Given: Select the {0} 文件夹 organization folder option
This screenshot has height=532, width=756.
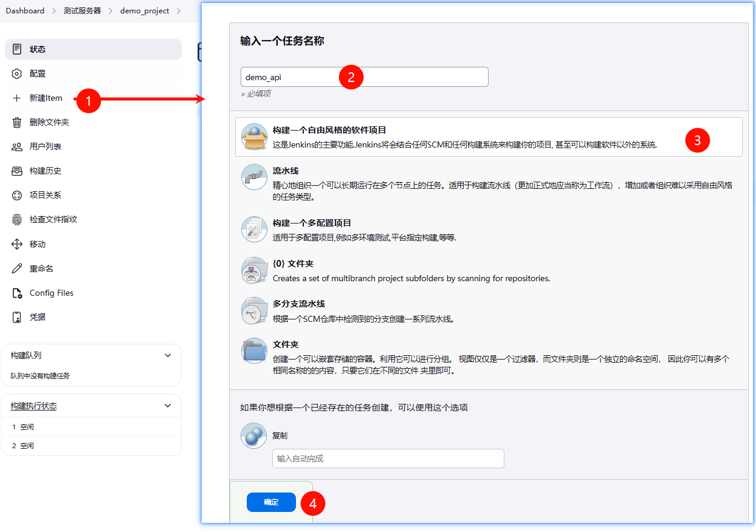Looking at the screenshot, I should click(293, 264).
